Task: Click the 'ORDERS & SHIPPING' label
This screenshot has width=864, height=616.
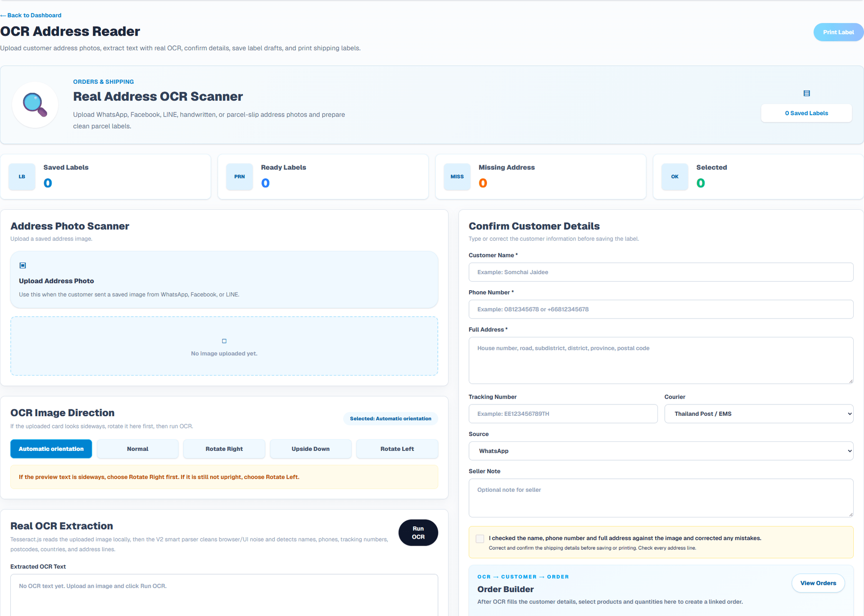Action: [103, 82]
